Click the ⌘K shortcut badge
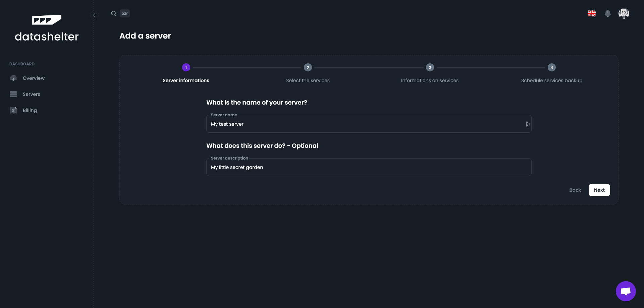Screen dimensions: 644x308 [x=125, y=13]
